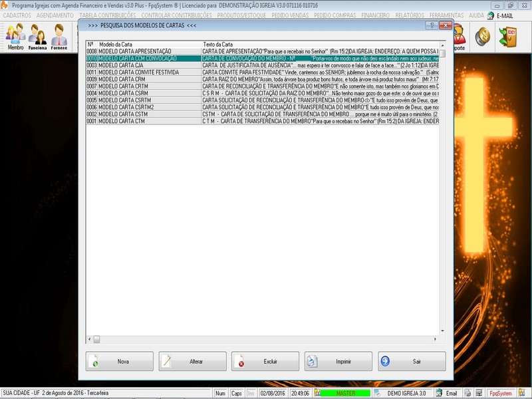Click the blue arrow icon on Sair button

click(x=385, y=361)
